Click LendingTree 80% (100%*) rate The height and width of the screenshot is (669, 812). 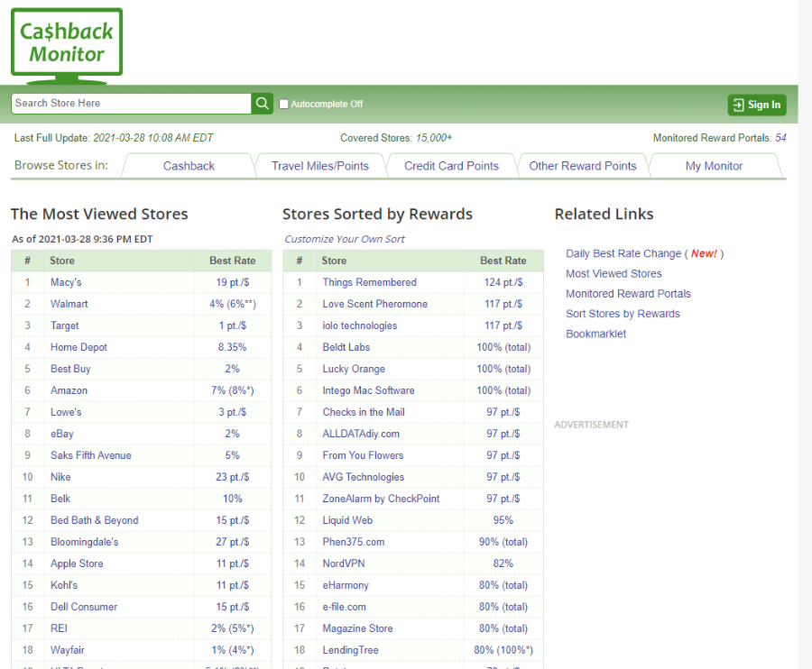[503, 650]
